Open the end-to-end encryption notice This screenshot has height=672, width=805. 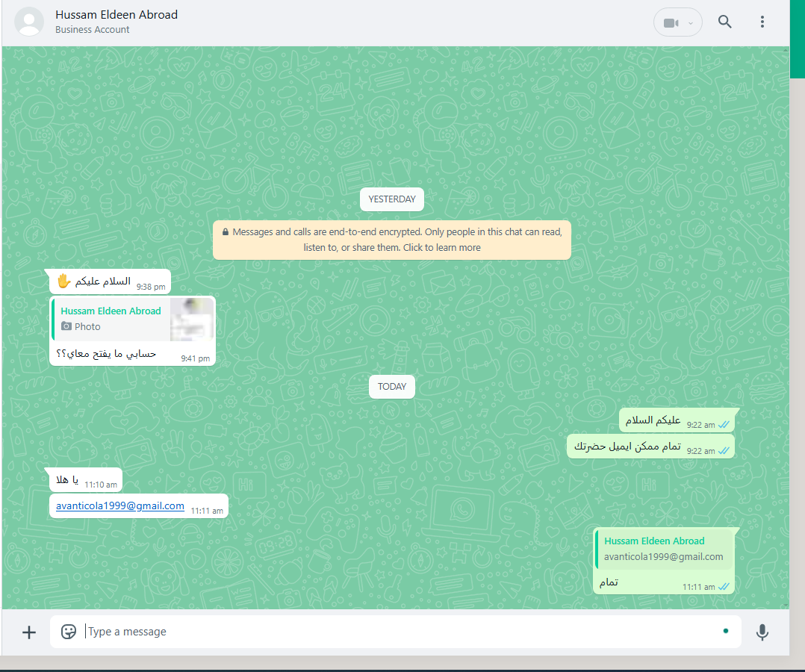pos(392,240)
